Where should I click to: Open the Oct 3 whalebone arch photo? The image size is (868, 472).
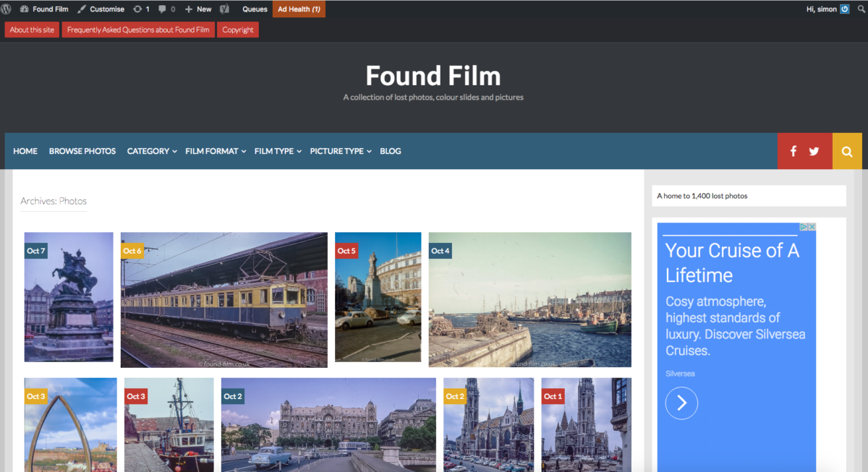71,425
